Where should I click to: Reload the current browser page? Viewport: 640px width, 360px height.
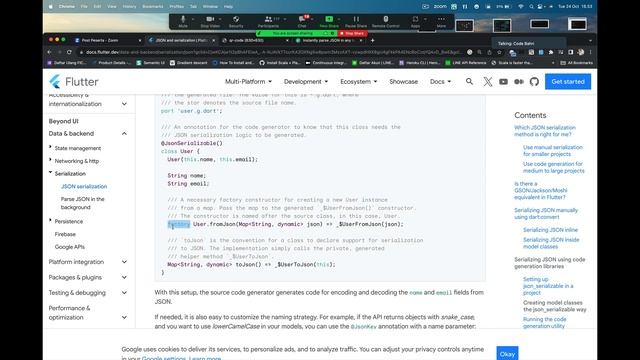coord(69,52)
